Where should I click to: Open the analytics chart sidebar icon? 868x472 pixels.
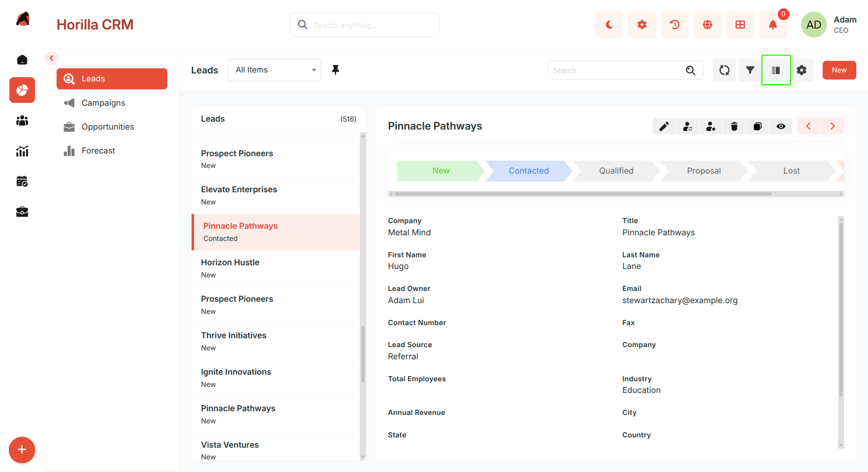pyautogui.click(x=22, y=151)
